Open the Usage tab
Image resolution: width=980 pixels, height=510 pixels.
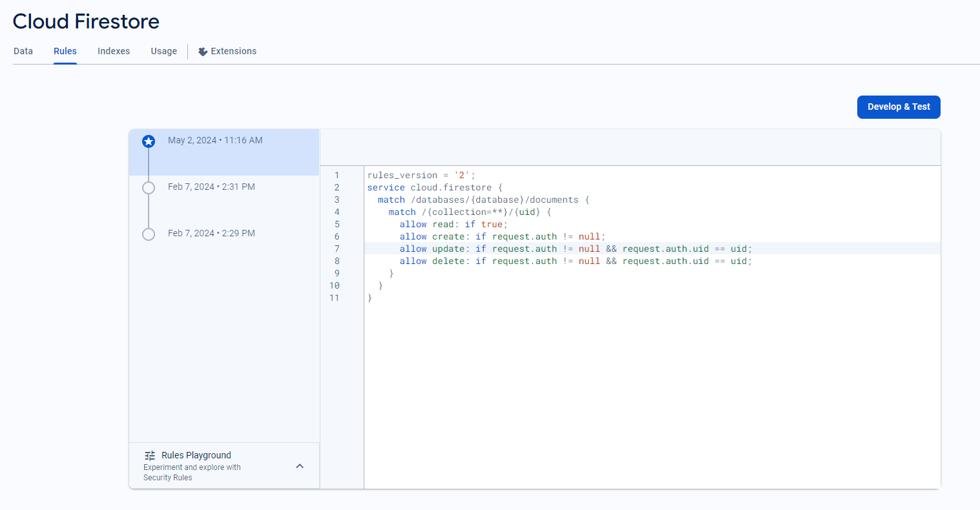coord(163,52)
